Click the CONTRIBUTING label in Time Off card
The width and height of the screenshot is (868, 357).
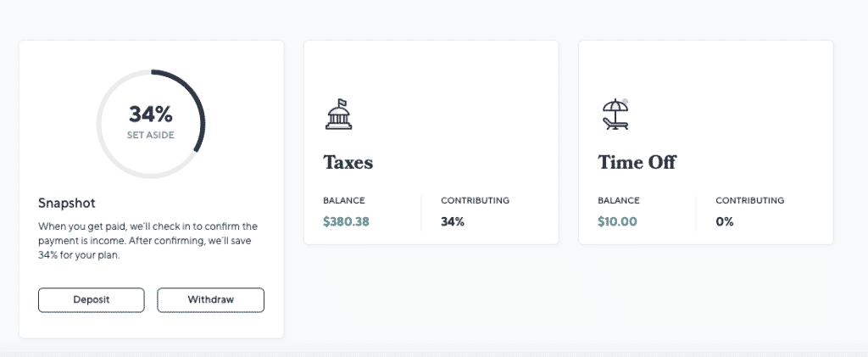749,200
